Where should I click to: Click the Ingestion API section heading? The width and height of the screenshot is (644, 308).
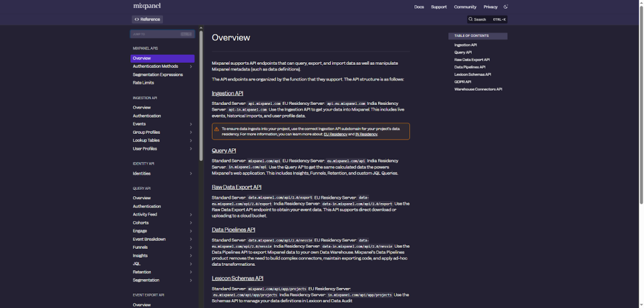coord(227,93)
